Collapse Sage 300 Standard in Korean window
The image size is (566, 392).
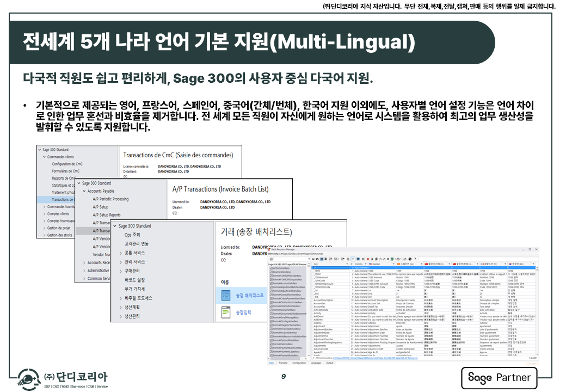pyautogui.click(x=115, y=226)
